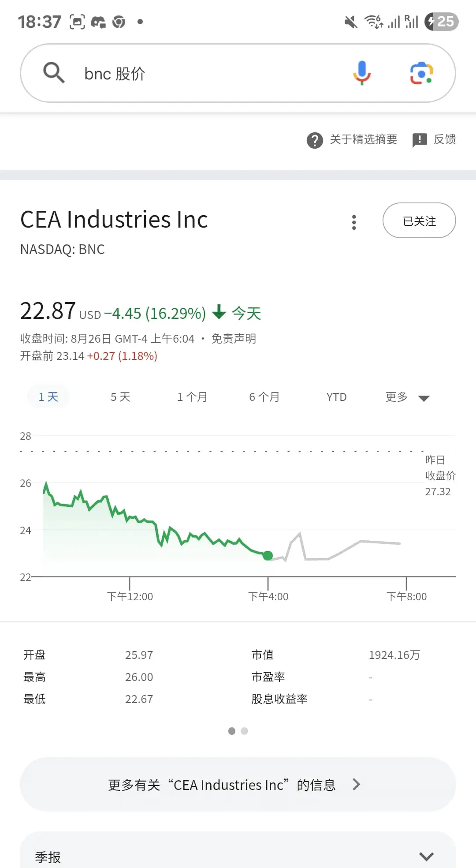476x868 pixels.
Task: Open the 更多 time range dropdown
Action: pyautogui.click(x=407, y=397)
